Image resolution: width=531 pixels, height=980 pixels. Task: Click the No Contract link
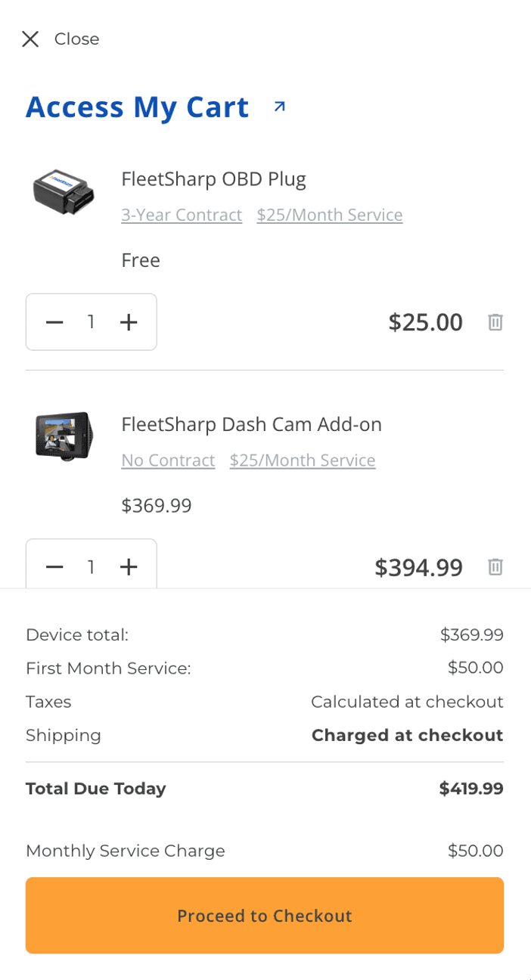coord(168,461)
